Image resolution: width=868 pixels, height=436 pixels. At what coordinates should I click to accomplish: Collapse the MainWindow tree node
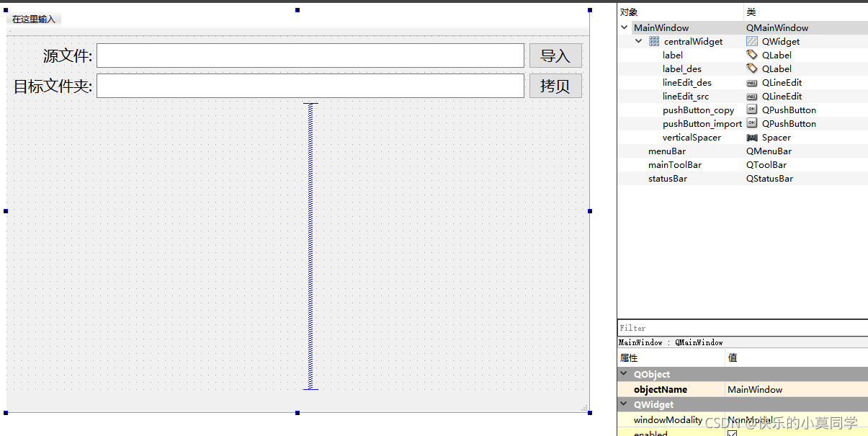pyautogui.click(x=624, y=28)
